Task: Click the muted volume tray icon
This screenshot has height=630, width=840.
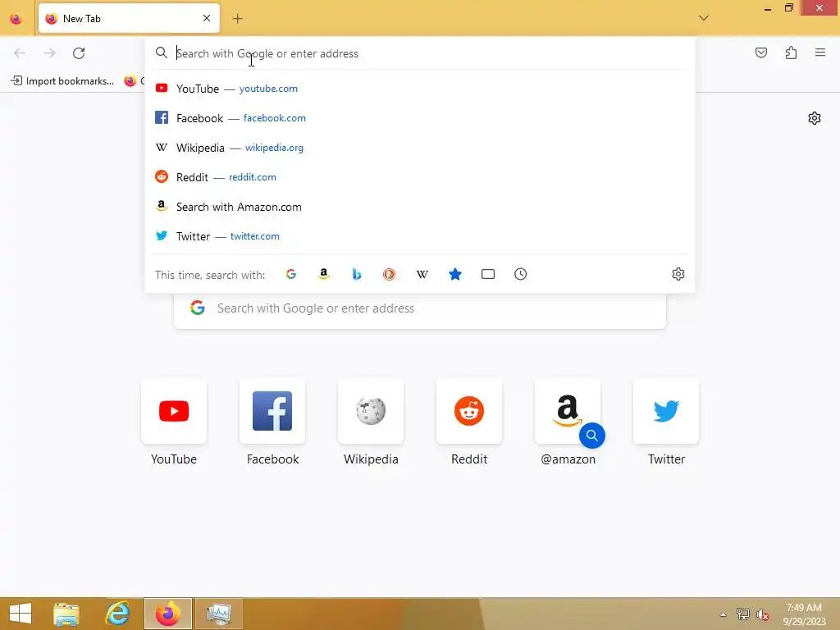Action: click(x=763, y=614)
